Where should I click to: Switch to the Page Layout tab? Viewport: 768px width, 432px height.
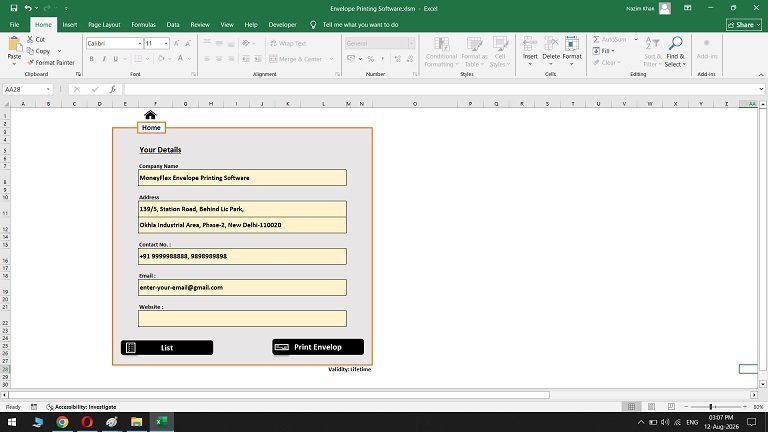pos(104,24)
